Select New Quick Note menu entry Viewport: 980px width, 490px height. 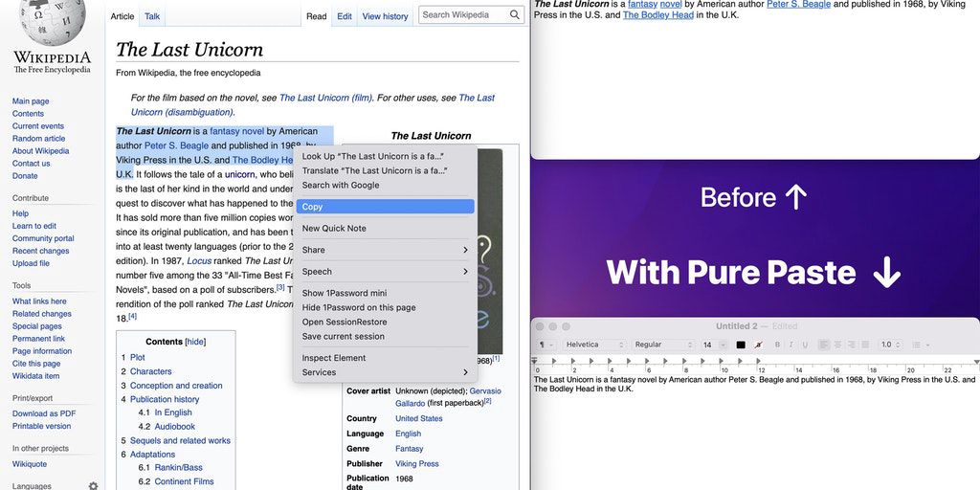point(385,228)
